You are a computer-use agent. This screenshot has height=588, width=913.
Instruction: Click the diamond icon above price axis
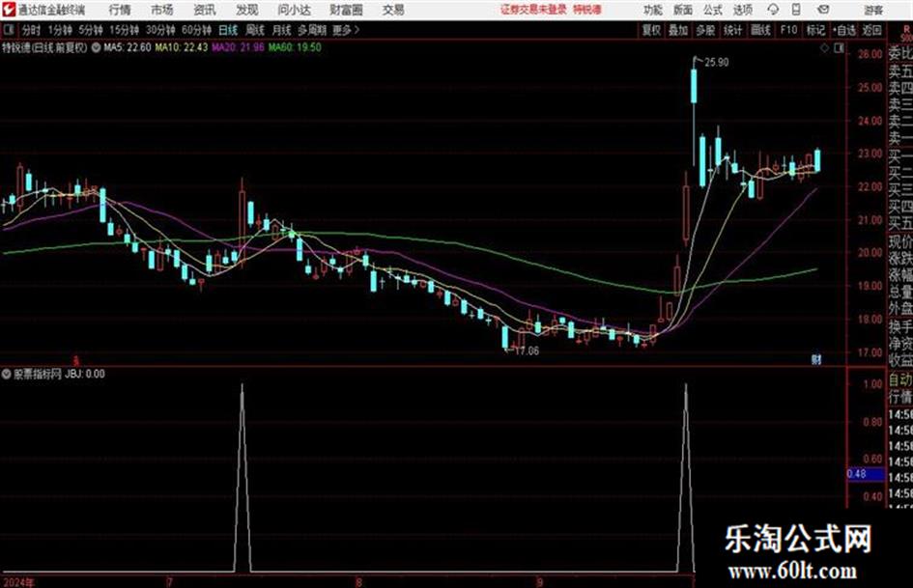point(824,48)
